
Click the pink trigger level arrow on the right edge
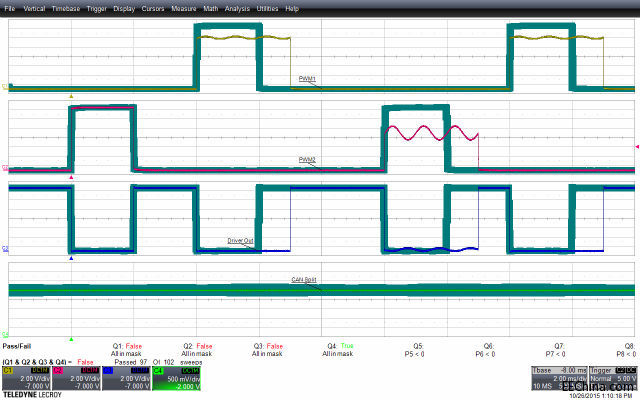(637, 147)
